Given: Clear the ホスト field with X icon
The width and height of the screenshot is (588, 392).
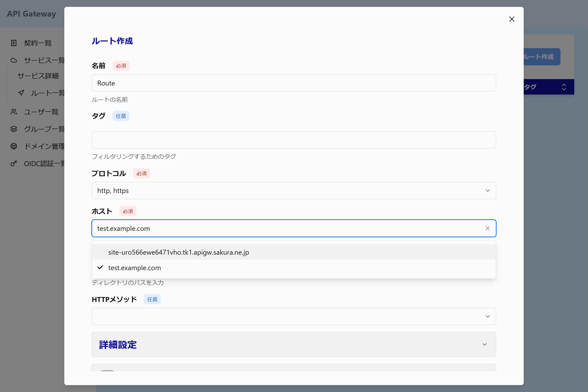Looking at the screenshot, I should [487, 228].
